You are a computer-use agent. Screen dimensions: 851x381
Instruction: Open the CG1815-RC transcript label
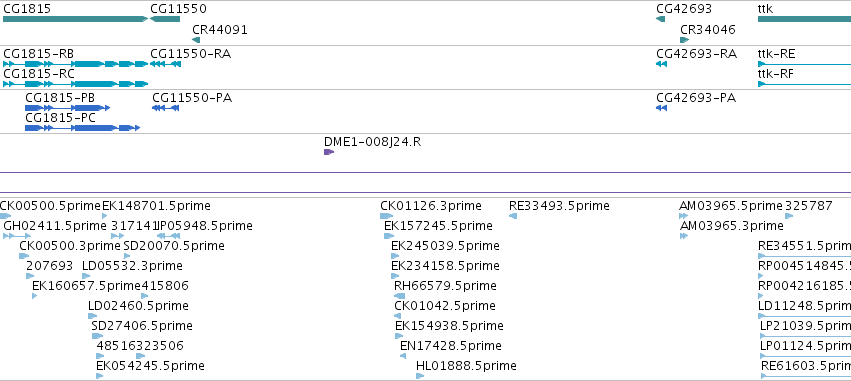pos(39,74)
